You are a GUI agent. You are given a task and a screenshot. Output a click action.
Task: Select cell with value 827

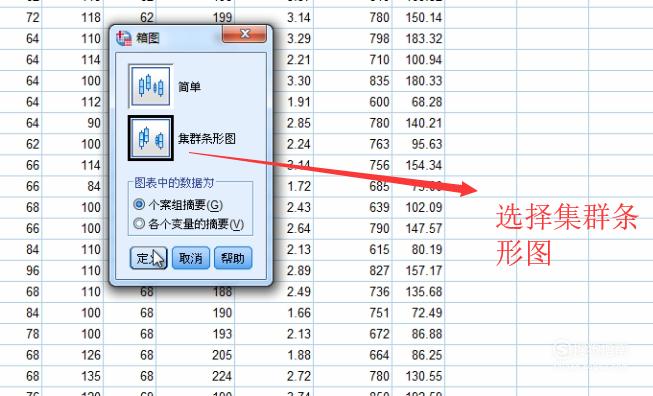click(353, 271)
